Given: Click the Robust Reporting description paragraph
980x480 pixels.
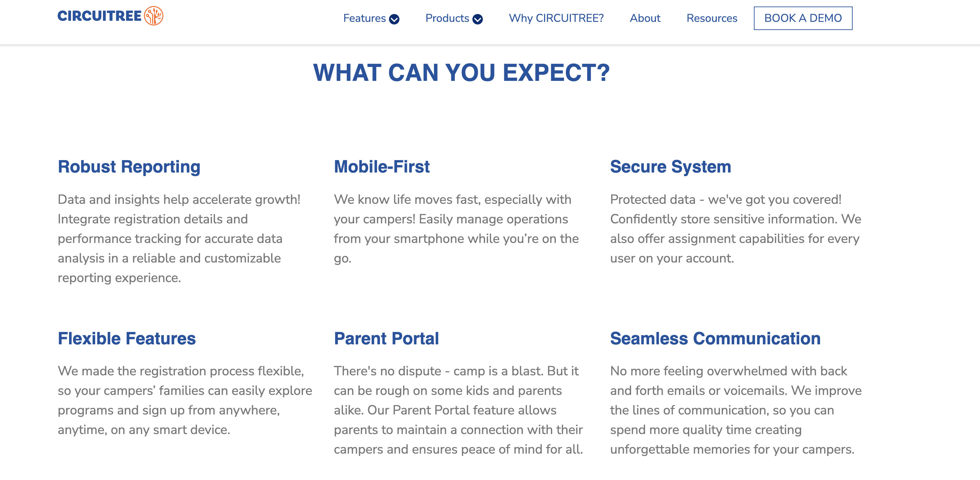Looking at the screenshot, I should (179, 239).
